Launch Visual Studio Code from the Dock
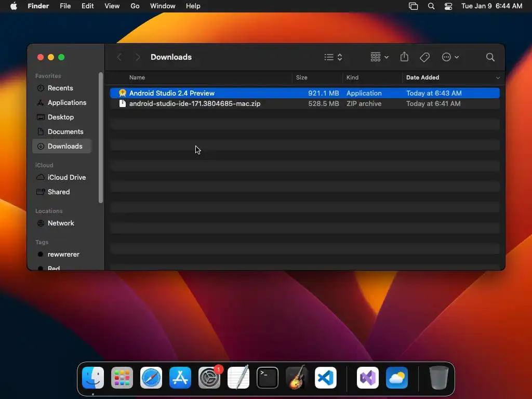This screenshot has width=532, height=399. pyautogui.click(x=326, y=378)
